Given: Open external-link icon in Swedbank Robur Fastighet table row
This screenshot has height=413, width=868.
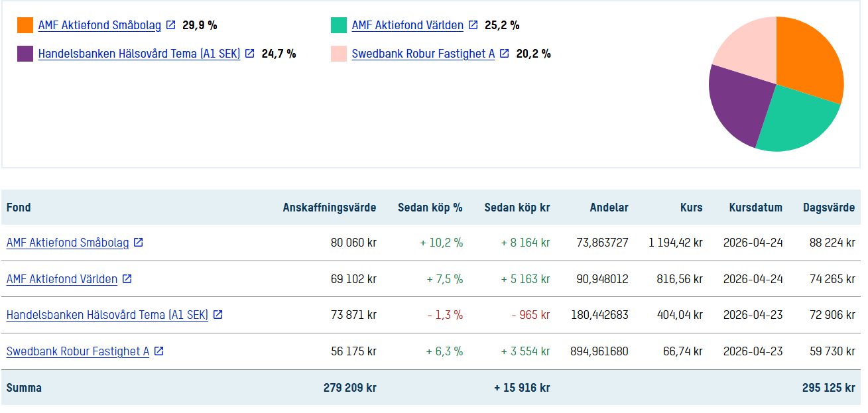Looking at the screenshot, I should 159,351.
